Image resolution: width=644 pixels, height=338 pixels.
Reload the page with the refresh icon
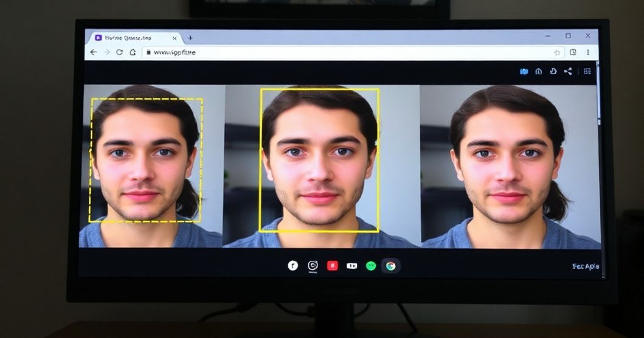[120, 52]
